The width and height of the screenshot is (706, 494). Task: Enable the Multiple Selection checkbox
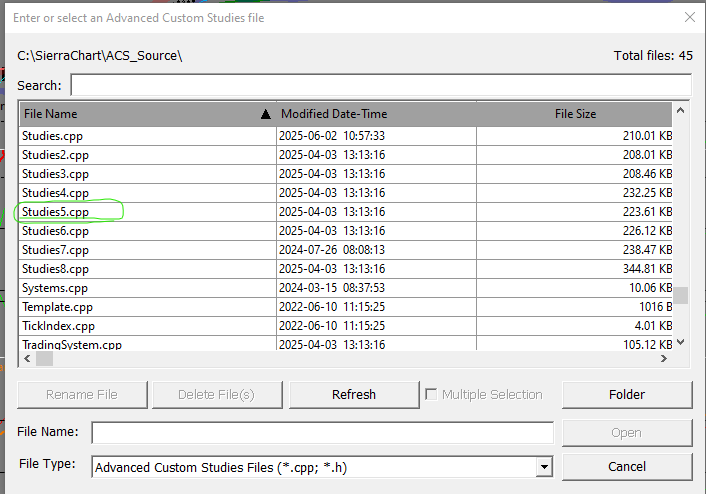(x=431, y=394)
